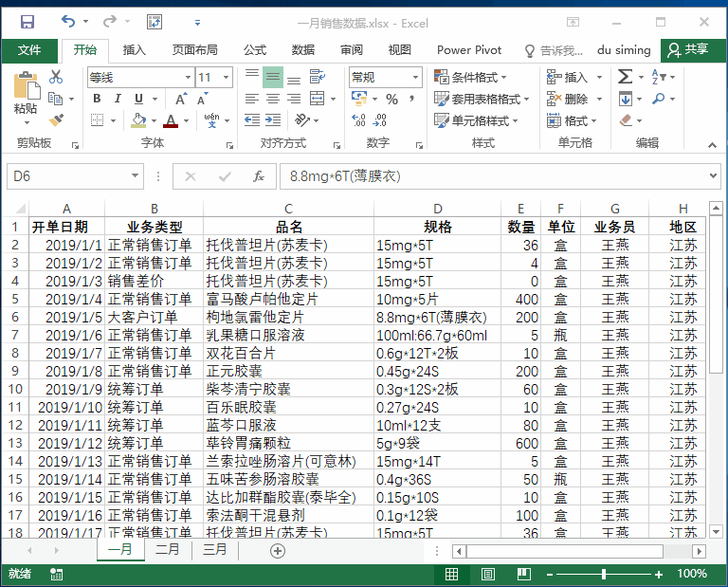
Task: Activate the Format Painter brush
Action: (56, 120)
